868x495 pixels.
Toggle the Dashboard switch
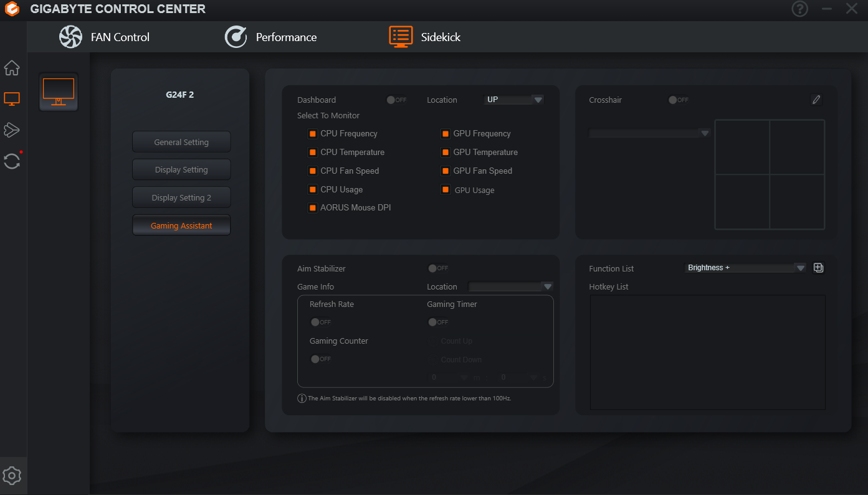pyautogui.click(x=396, y=100)
